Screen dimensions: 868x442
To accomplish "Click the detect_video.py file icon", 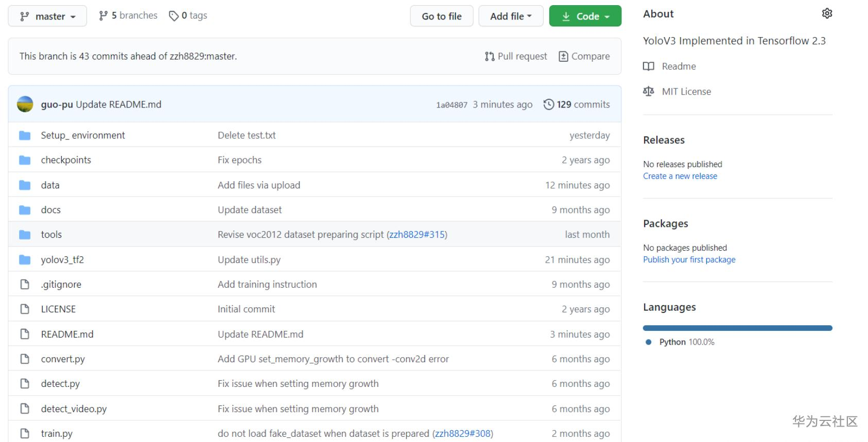I will point(25,409).
